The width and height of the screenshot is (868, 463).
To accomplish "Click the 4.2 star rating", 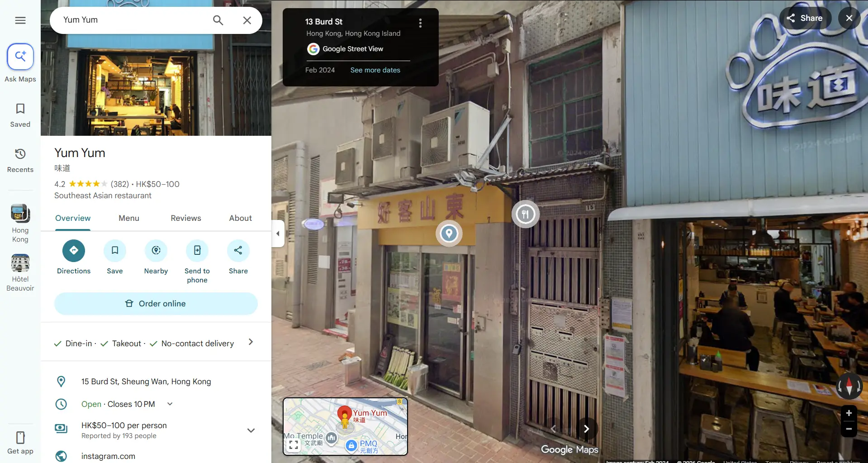I will (81, 184).
